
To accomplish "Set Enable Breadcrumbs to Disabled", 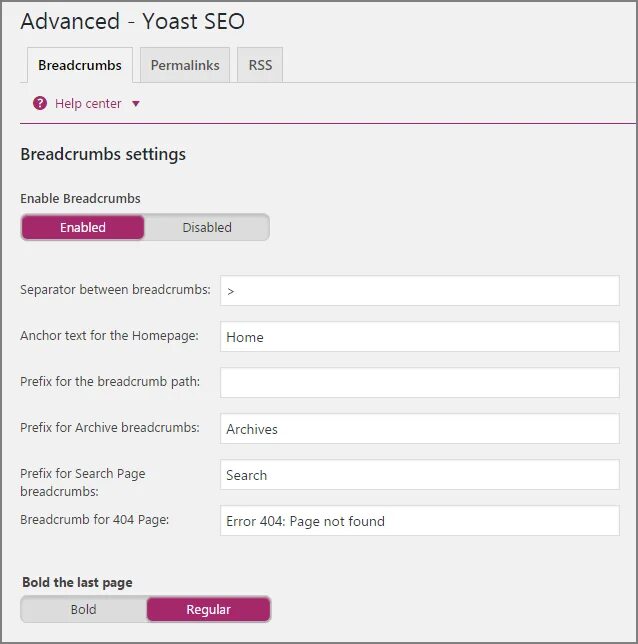I will coord(207,227).
